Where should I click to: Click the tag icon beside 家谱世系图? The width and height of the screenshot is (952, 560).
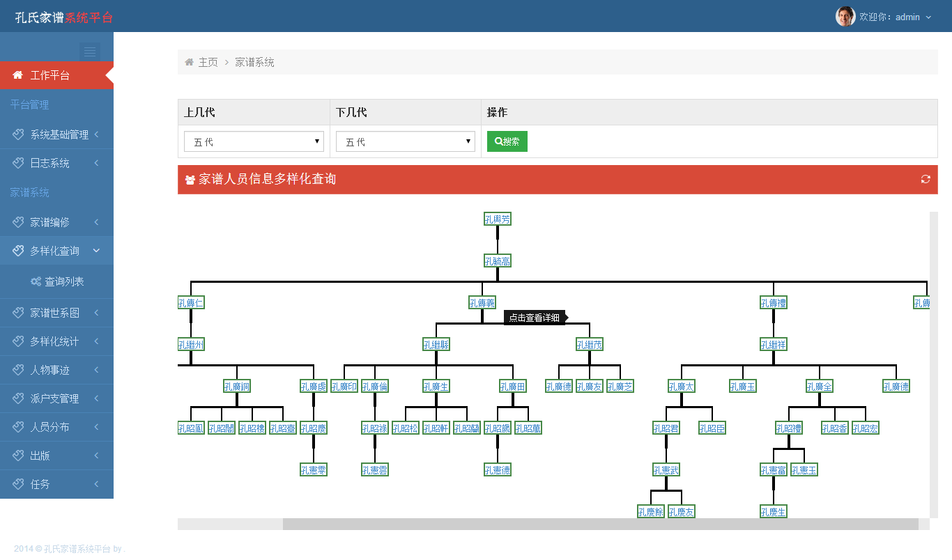pos(19,313)
